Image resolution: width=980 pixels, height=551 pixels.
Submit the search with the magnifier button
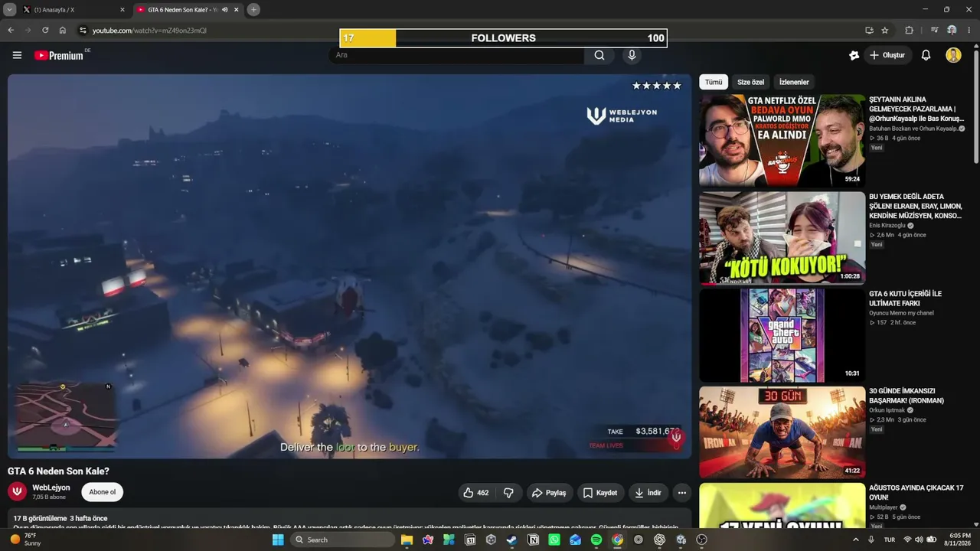click(x=599, y=55)
